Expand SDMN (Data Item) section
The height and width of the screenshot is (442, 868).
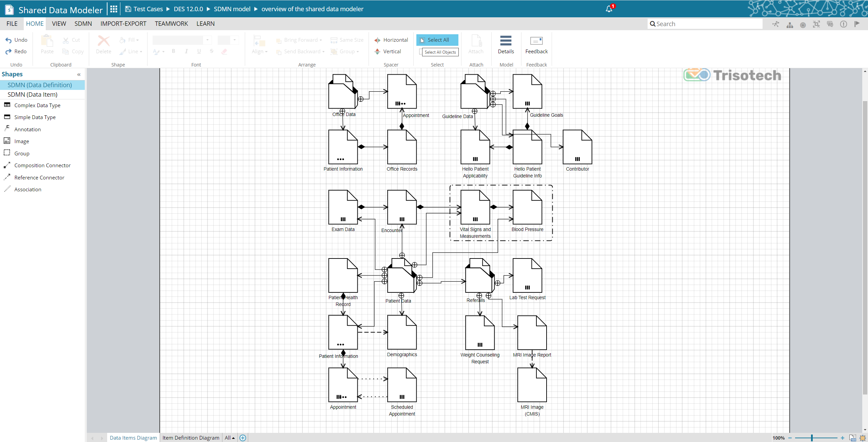tap(42, 94)
